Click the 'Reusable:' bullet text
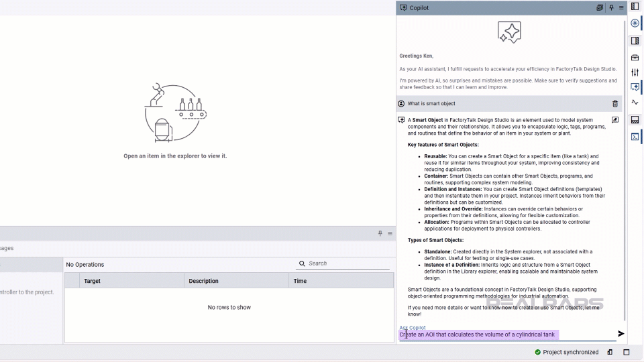 [x=435, y=156]
